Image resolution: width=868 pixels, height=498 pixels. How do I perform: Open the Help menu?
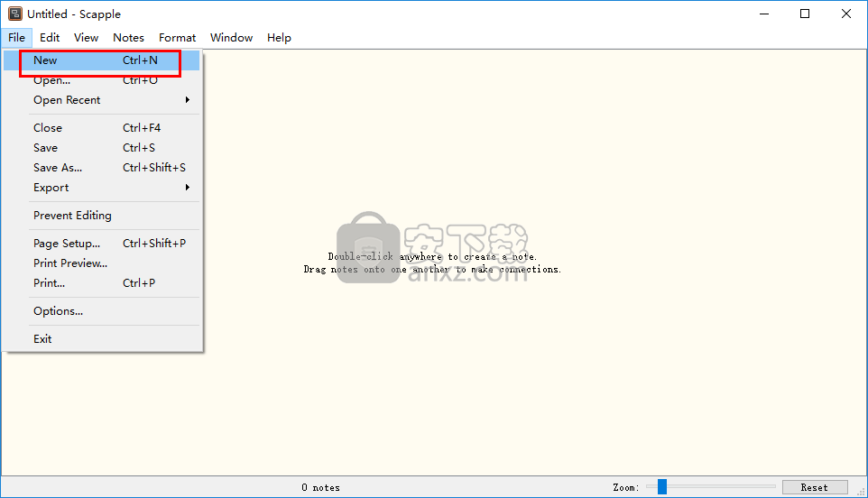tap(279, 38)
